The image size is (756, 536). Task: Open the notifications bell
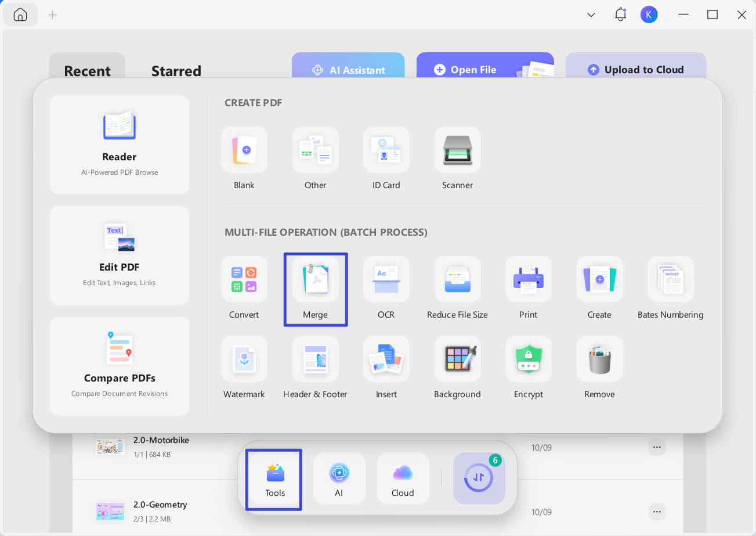click(x=620, y=15)
